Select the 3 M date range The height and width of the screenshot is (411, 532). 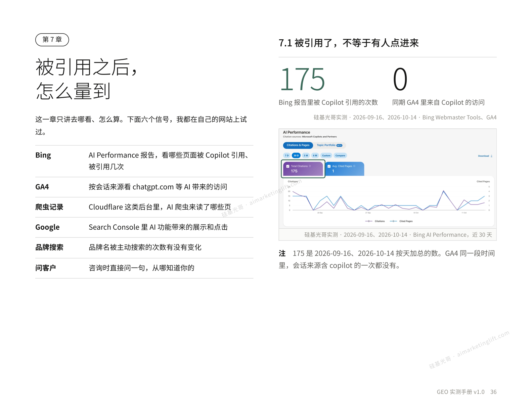[x=306, y=155]
